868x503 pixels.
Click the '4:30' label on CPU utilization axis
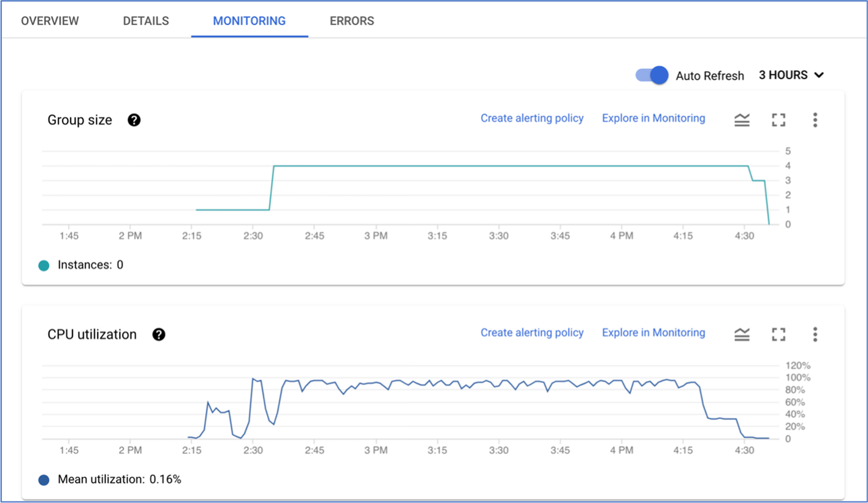[x=744, y=450]
